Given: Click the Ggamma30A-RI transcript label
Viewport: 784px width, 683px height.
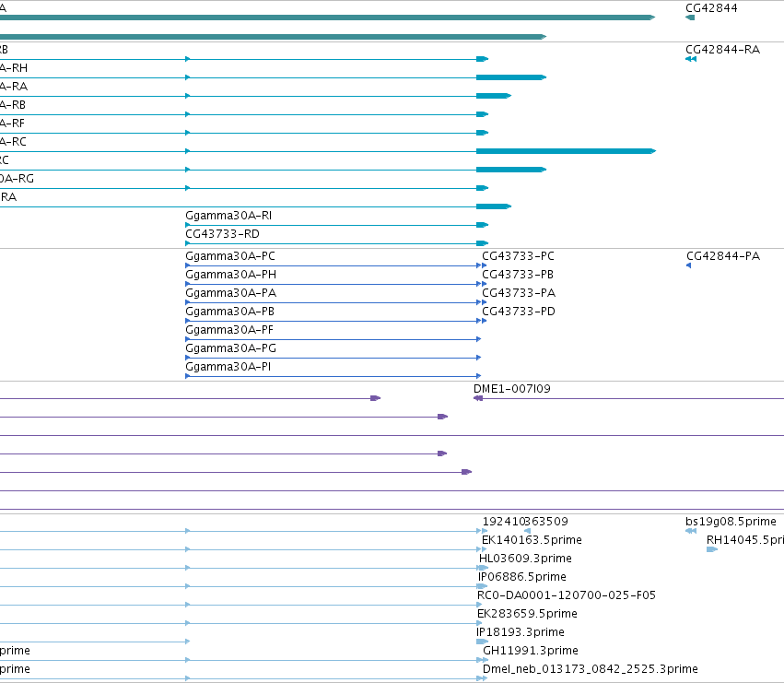Looking at the screenshot, I should point(228,216).
